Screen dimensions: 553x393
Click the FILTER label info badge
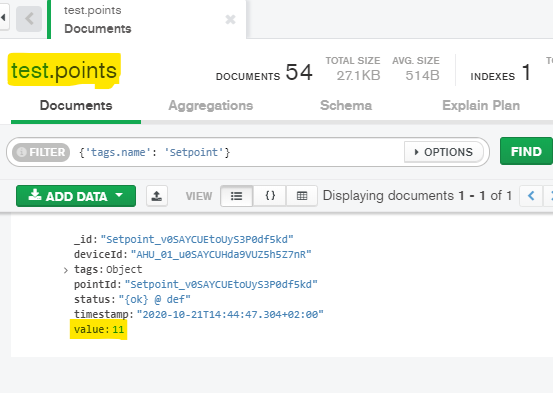(x=41, y=152)
